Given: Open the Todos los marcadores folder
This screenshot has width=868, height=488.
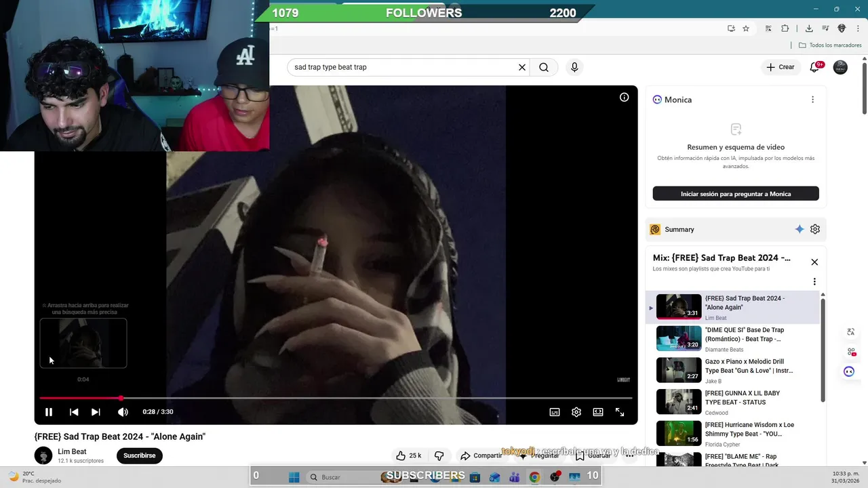Looking at the screenshot, I should [x=830, y=45].
